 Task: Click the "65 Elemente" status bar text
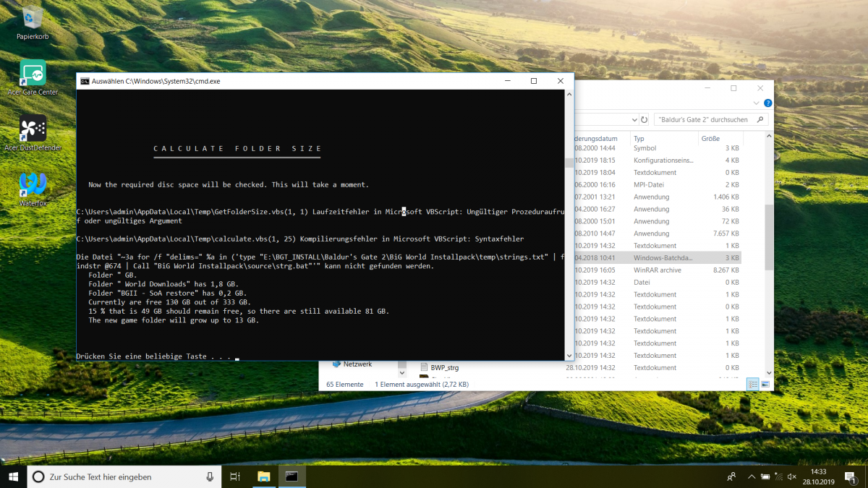[345, 385]
